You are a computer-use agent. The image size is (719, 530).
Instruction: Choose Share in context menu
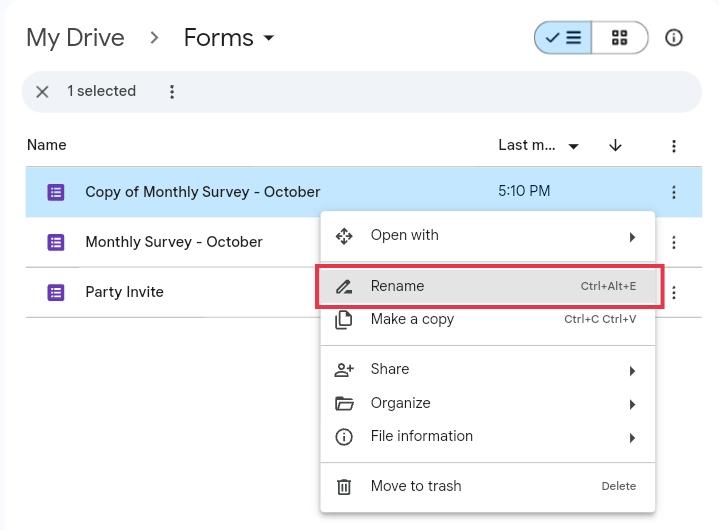point(487,370)
